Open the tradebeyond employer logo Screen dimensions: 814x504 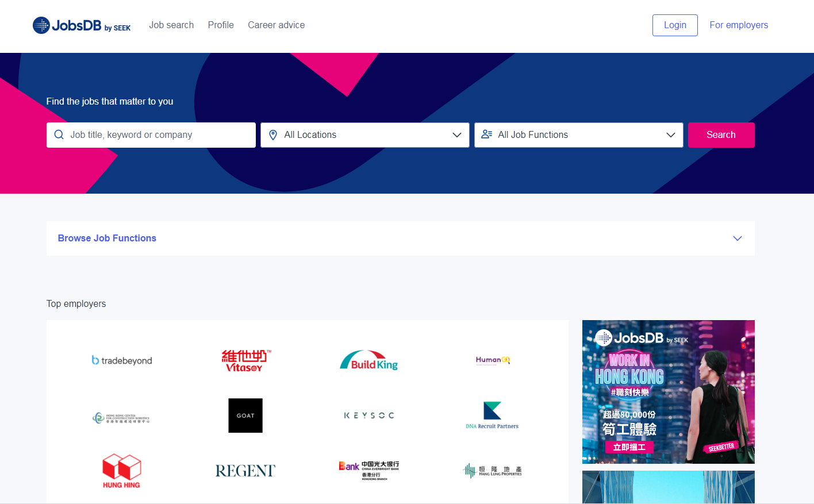[122, 360]
